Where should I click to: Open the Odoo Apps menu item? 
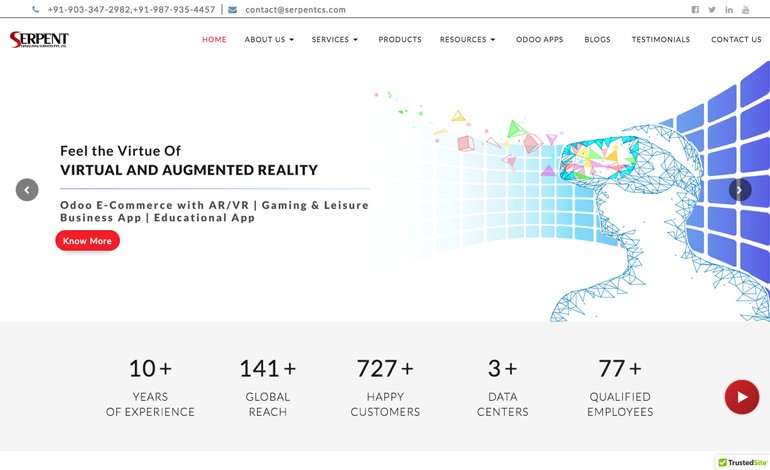click(539, 39)
